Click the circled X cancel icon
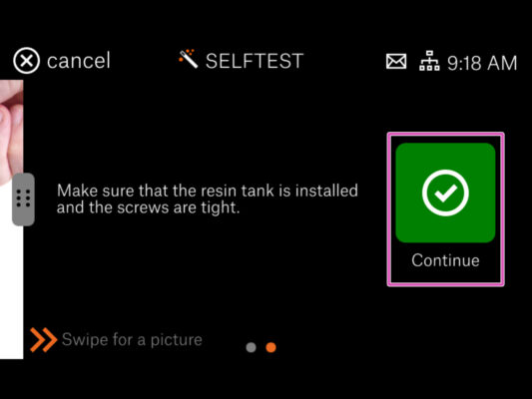532x399 pixels. point(27,61)
